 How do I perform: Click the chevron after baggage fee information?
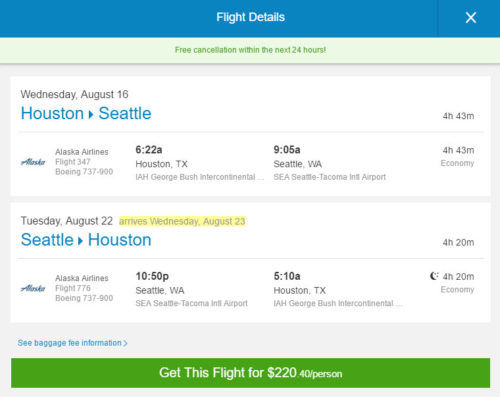pyautogui.click(x=125, y=343)
